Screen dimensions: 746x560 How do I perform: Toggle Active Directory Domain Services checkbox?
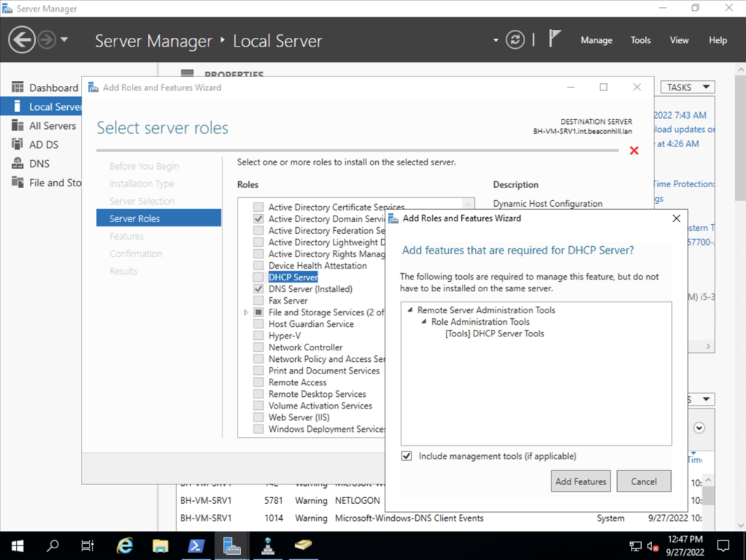(259, 218)
